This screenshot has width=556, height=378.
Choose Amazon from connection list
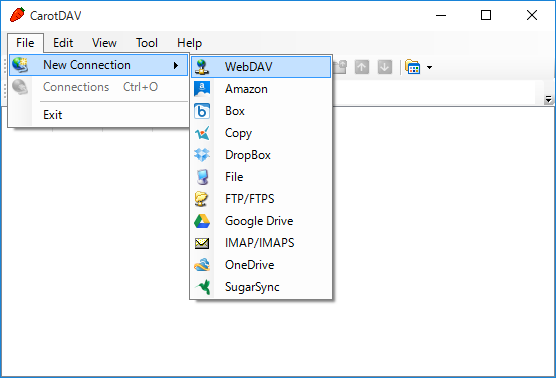[x=261, y=89]
